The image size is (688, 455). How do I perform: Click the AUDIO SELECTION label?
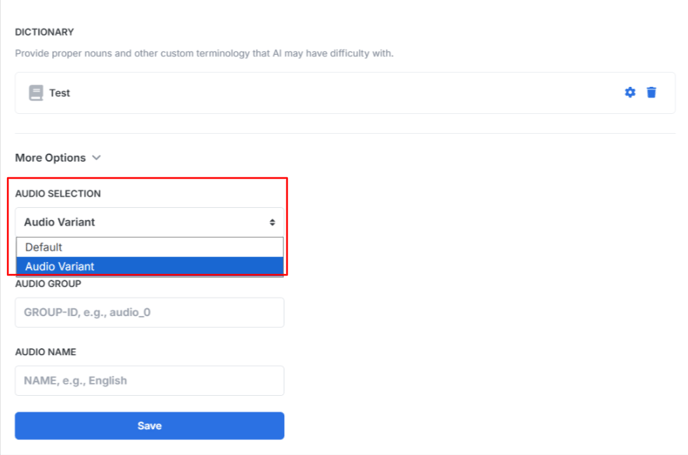(58, 193)
